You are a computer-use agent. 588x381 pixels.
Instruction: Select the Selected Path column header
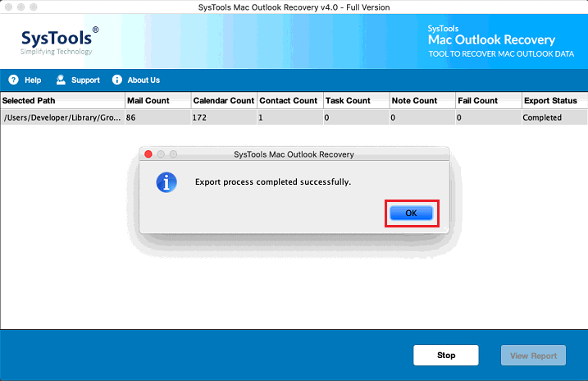tap(62, 101)
